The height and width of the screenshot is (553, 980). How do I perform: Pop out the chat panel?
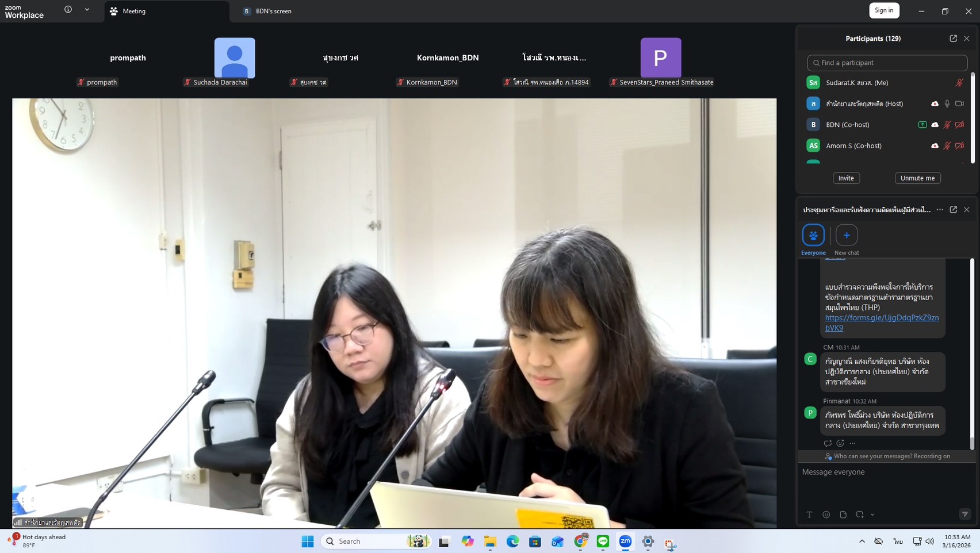point(953,210)
